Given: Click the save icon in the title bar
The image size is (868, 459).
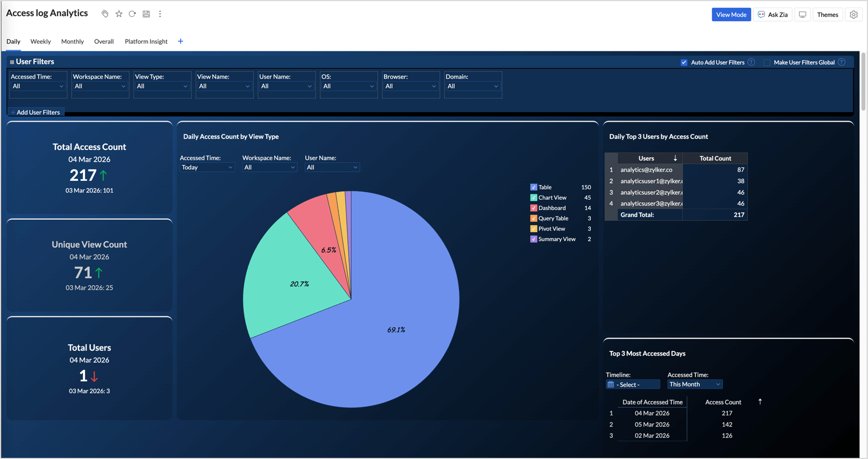Looking at the screenshot, I should tap(146, 14).
